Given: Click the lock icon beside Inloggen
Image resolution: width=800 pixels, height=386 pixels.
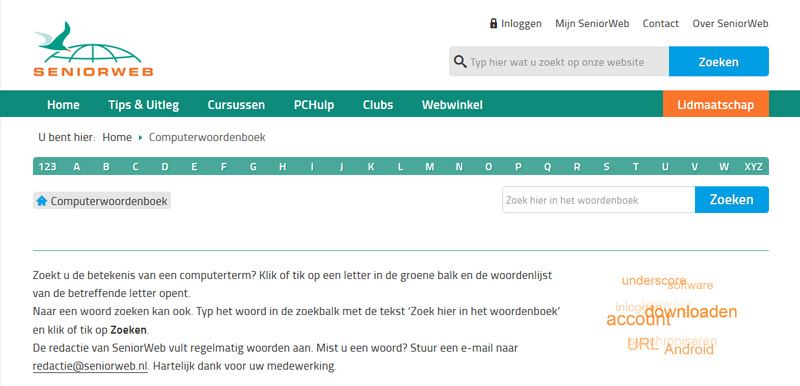Looking at the screenshot, I should point(493,23).
